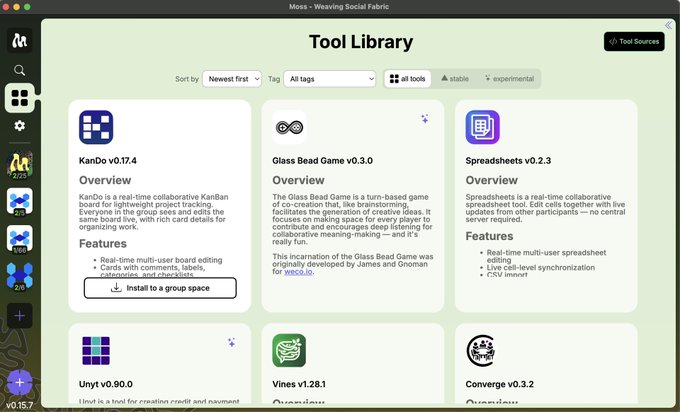Click Install to a group space
Viewport: 680px width, 412px height.
tap(160, 288)
